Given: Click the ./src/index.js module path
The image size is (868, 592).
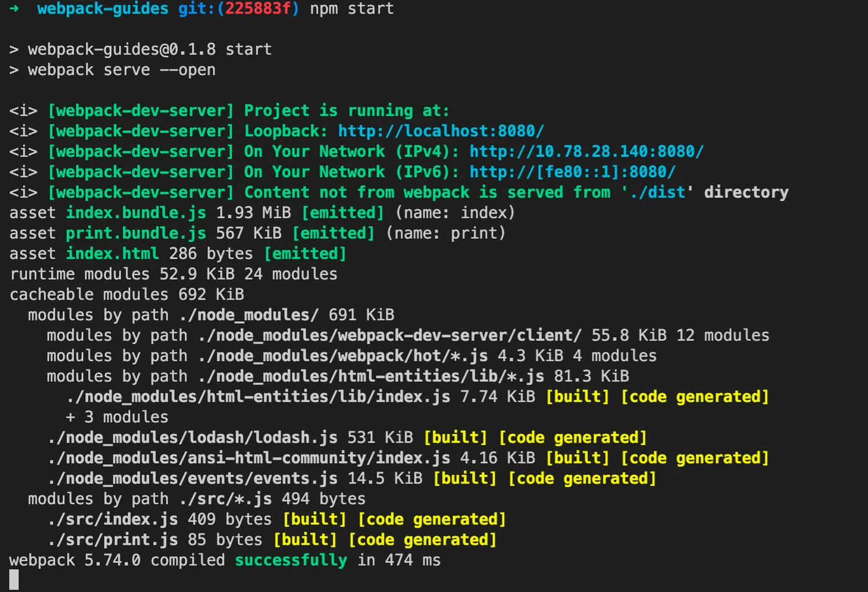Looking at the screenshot, I should pos(112,519).
